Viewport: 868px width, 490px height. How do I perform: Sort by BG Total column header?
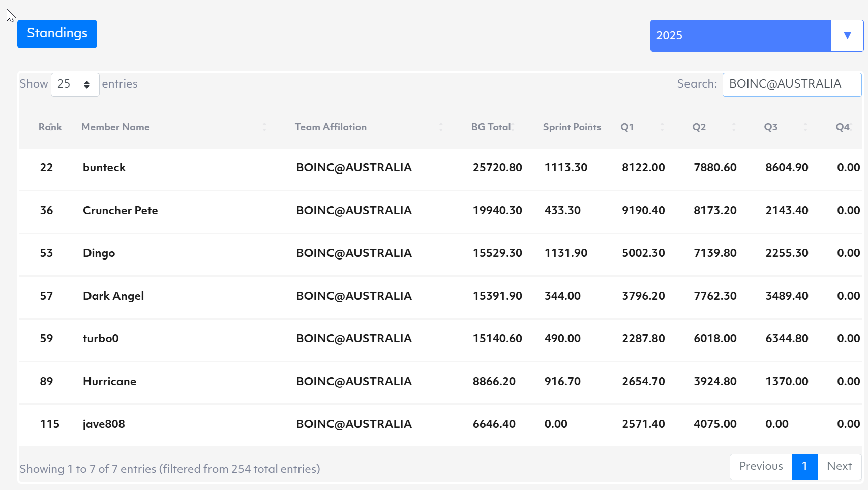491,127
